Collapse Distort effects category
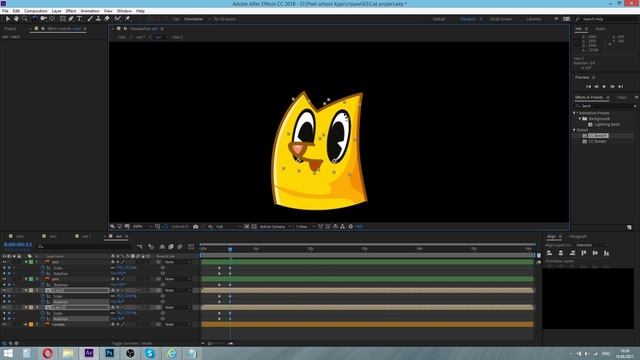This screenshot has height=360, width=640. pyautogui.click(x=575, y=130)
